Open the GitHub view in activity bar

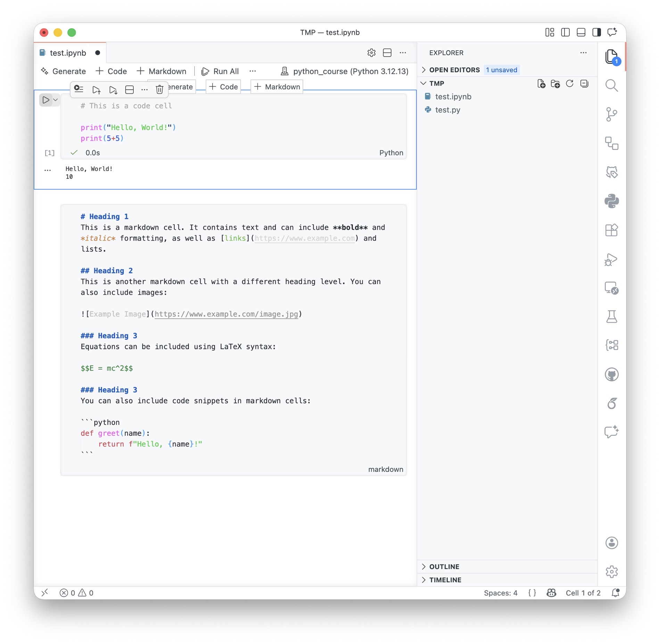[x=611, y=375]
